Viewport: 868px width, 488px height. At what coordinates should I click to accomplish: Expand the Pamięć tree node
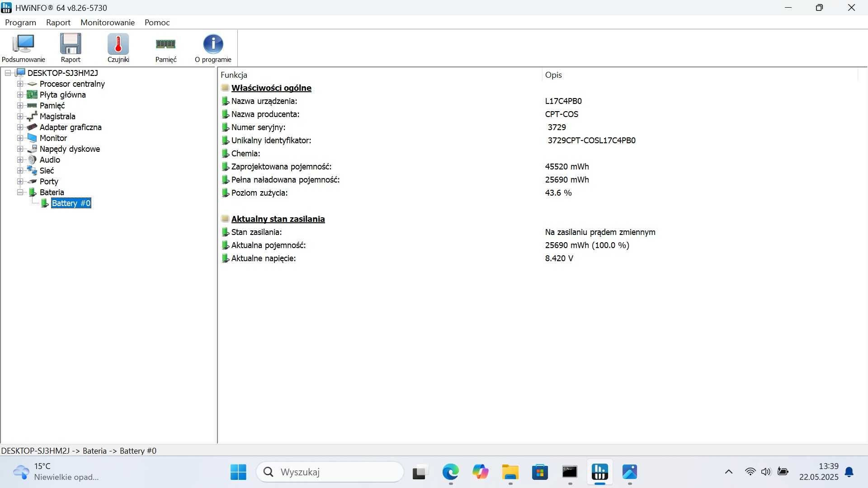(x=20, y=105)
